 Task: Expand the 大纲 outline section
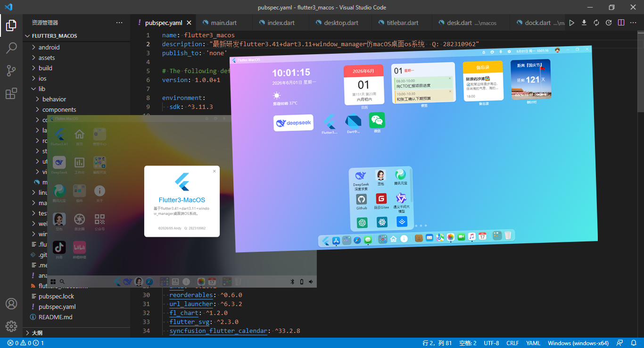[x=76, y=332]
